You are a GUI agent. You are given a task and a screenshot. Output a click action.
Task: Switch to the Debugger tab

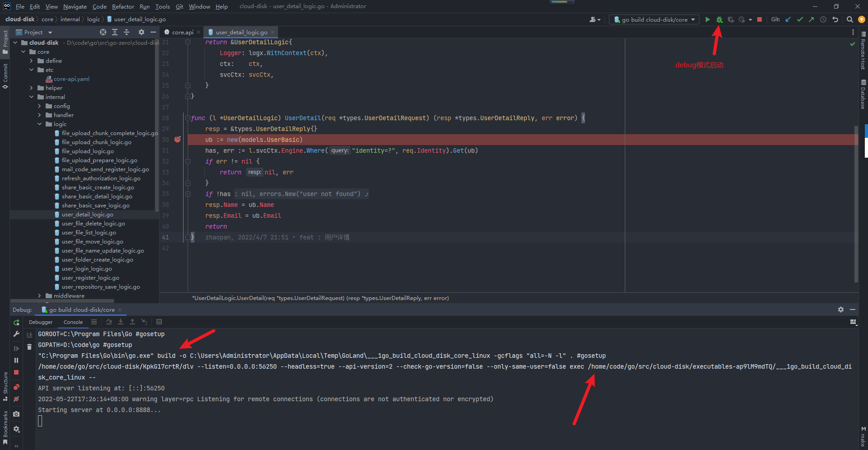[41, 322]
